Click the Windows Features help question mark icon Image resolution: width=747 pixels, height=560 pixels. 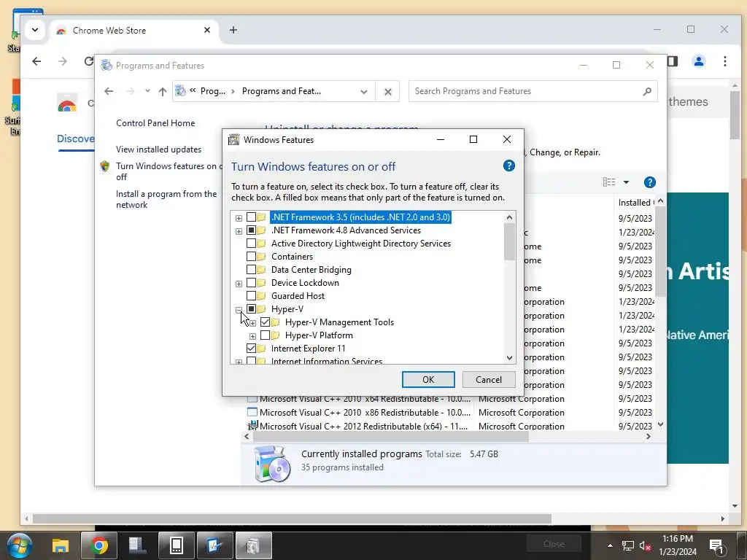coord(508,166)
